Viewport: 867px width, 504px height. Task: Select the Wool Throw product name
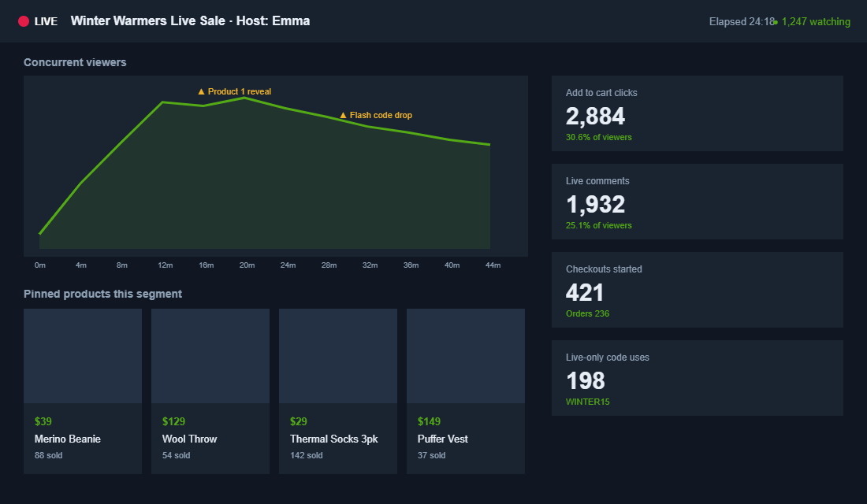point(190,439)
